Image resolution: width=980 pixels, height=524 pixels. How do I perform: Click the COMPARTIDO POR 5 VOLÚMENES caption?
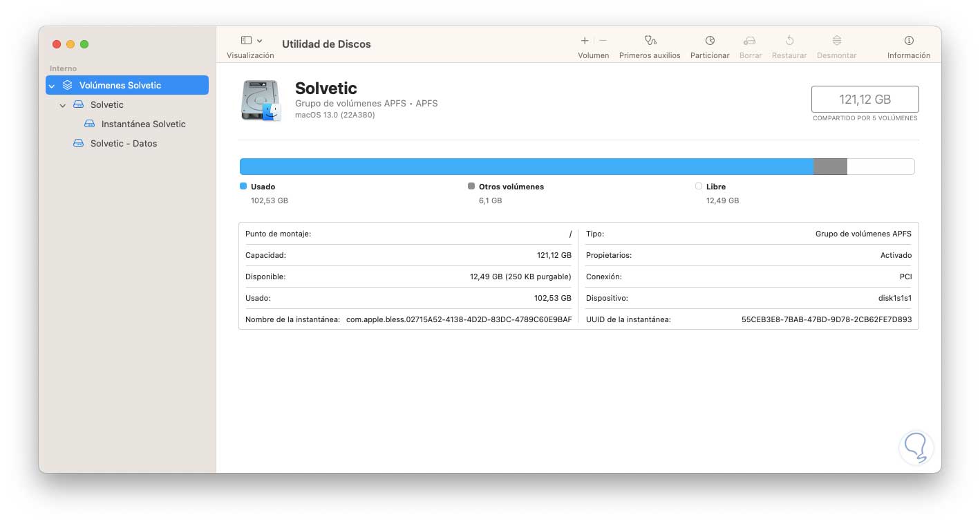[x=865, y=118]
